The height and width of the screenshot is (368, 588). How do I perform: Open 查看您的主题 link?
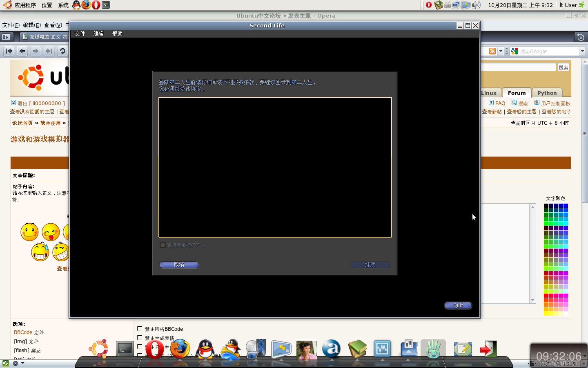click(522, 112)
